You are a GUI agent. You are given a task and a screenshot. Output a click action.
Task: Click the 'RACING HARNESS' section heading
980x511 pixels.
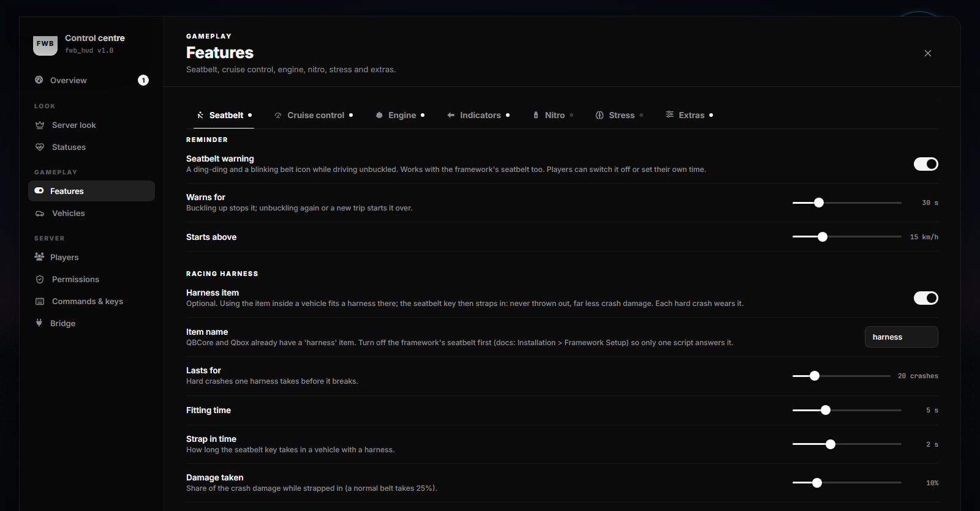pyautogui.click(x=222, y=274)
